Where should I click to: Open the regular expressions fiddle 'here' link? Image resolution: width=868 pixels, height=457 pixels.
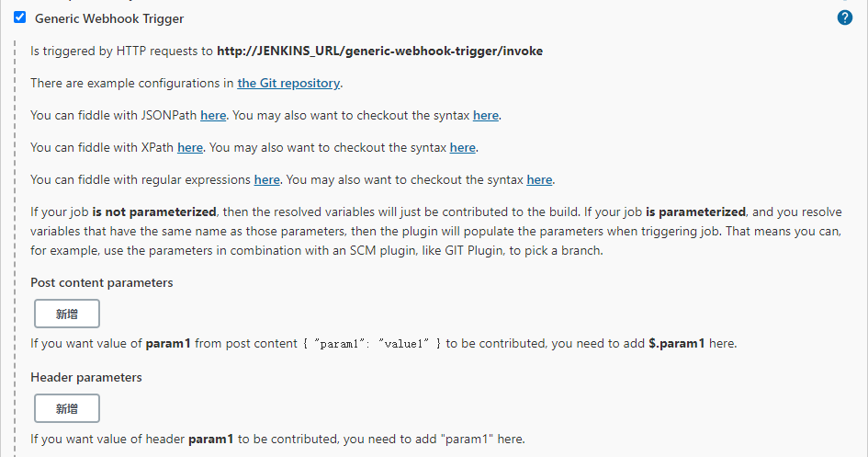pyautogui.click(x=267, y=179)
